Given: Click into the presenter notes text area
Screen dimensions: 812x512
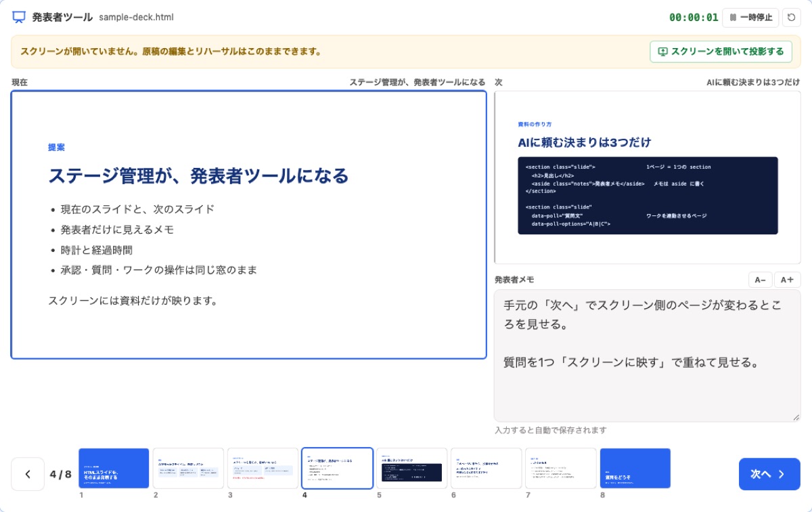Looking at the screenshot, I should click(647, 356).
